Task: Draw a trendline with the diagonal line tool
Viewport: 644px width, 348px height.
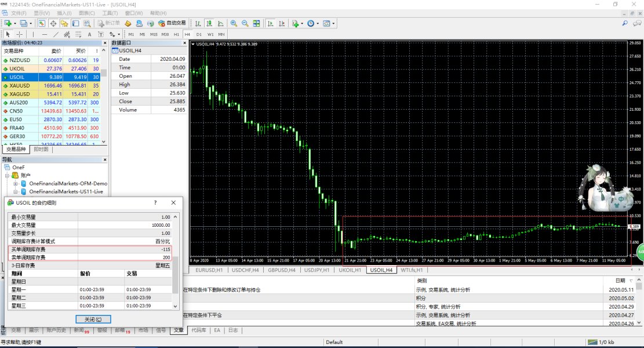Action: (57, 34)
